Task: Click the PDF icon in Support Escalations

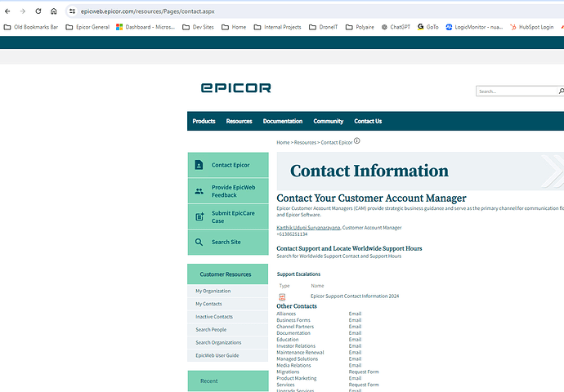Action: (282, 296)
